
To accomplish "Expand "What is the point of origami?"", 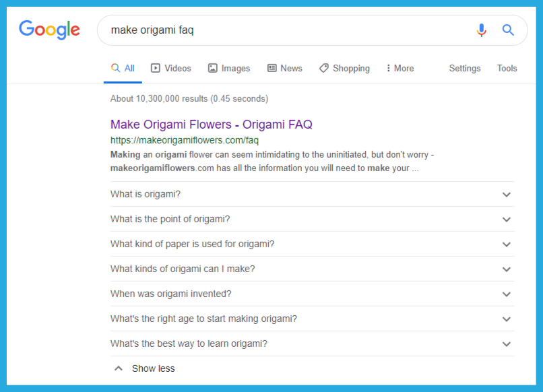I will tap(312, 219).
